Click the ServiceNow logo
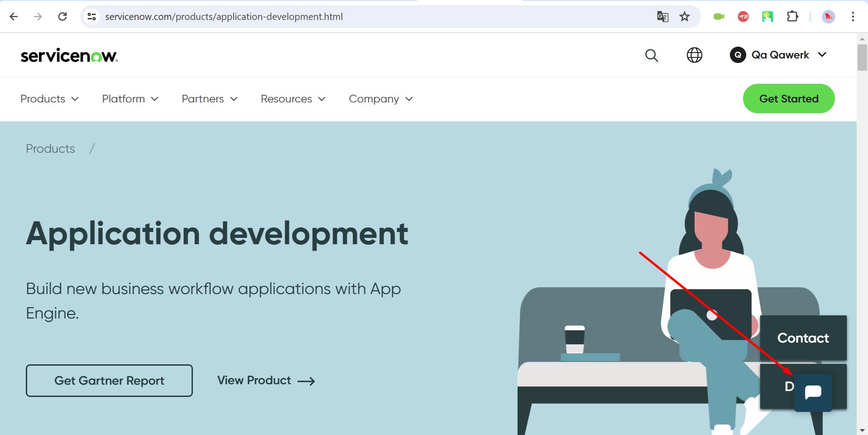The height and width of the screenshot is (435, 868). (x=69, y=56)
